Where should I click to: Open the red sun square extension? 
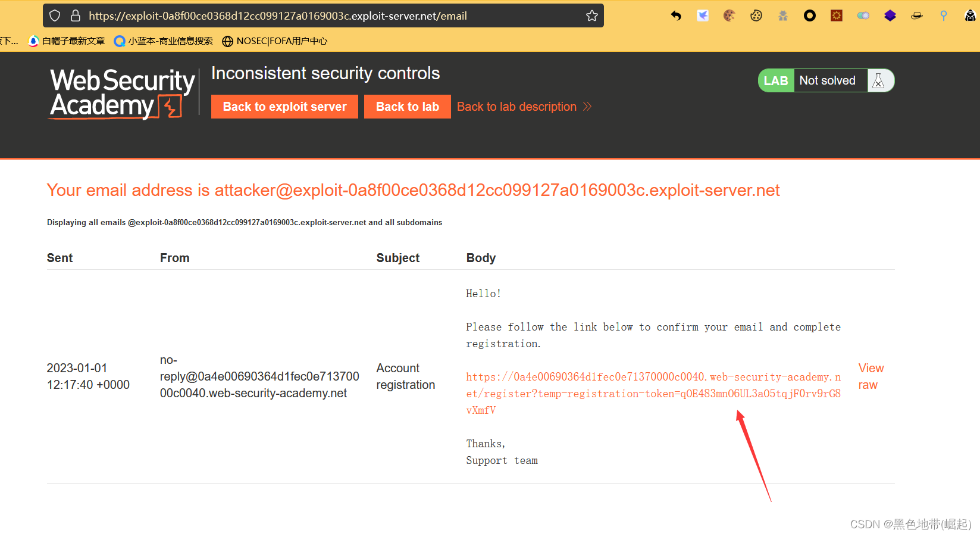(837, 15)
